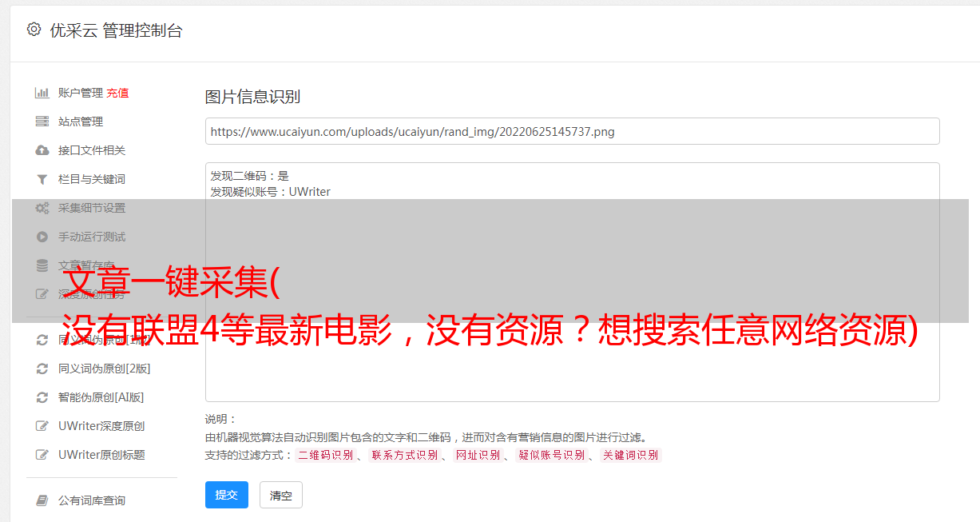This screenshot has width=980, height=522.
Task: Click the red 充值 link
Action: pyautogui.click(x=117, y=93)
